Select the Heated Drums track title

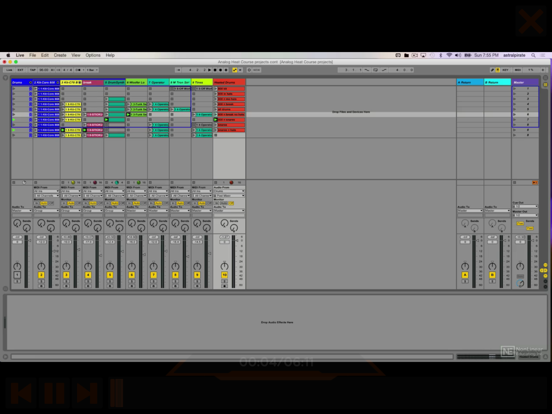pyautogui.click(x=229, y=82)
